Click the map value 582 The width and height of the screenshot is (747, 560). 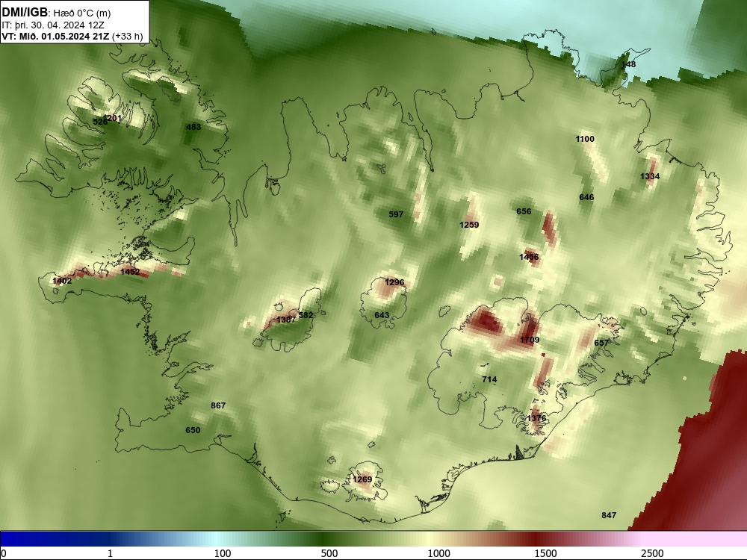point(306,315)
